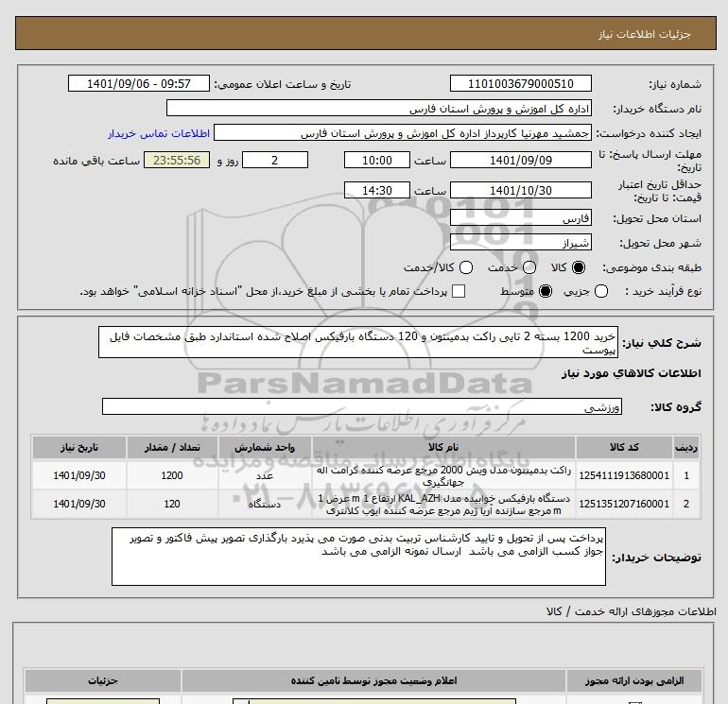The width and height of the screenshot is (728, 704).
Task: Click the deadline time field 10:00
Action: pyautogui.click(x=377, y=160)
